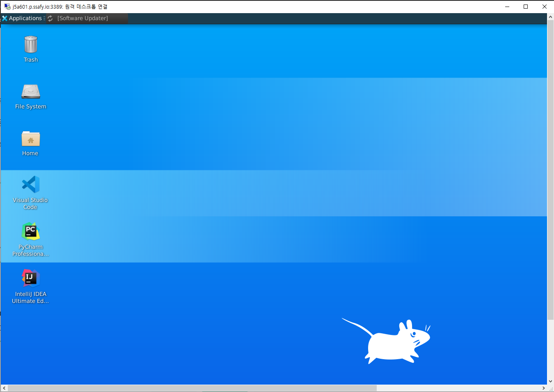Minimize the remote desktop window
Image resolution: width=554 pixels, height=392 pixels.
coord(507,7)
